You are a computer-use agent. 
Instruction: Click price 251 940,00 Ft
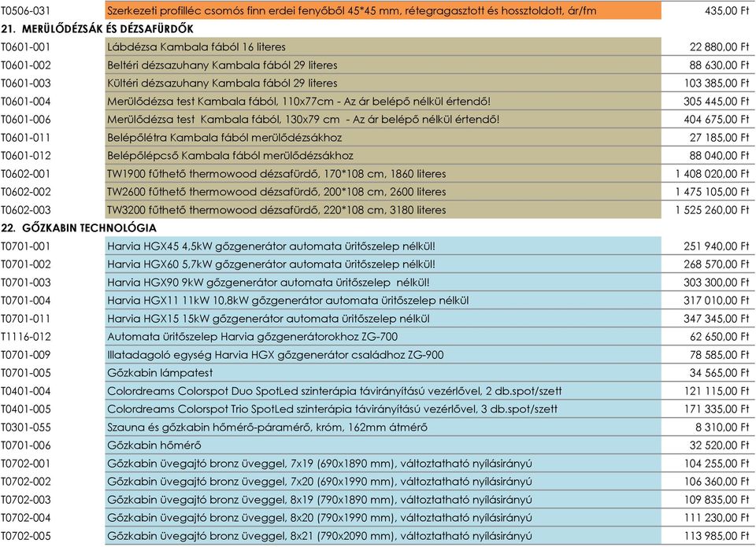717,246
